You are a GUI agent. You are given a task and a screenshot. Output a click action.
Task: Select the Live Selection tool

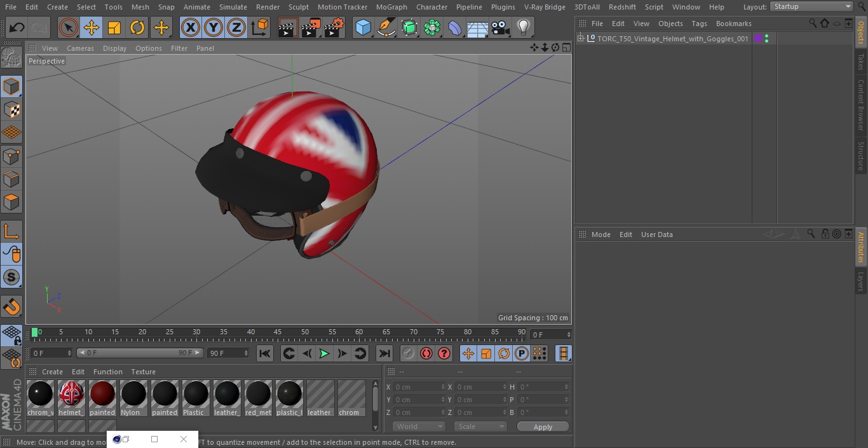pyautogui.click(x=69, y=27)
